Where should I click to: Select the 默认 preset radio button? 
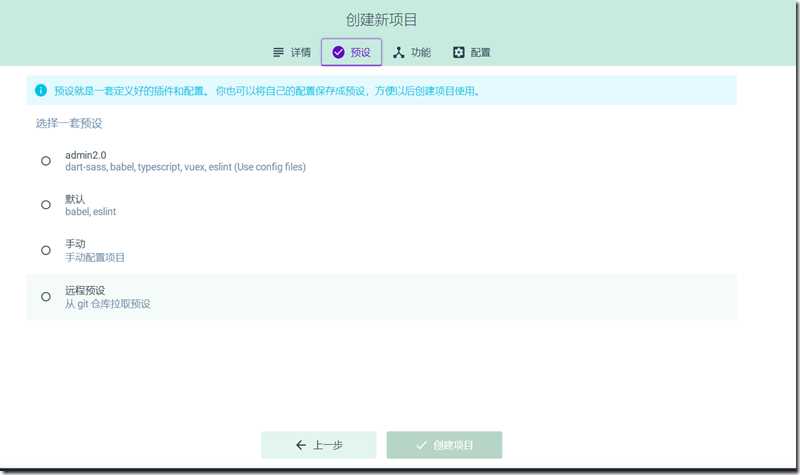pos(46,205)
